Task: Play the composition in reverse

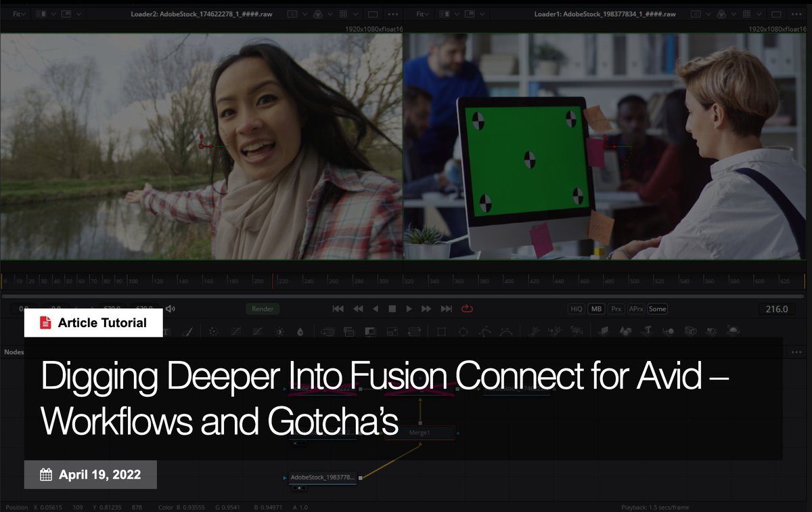Action: 376,309
